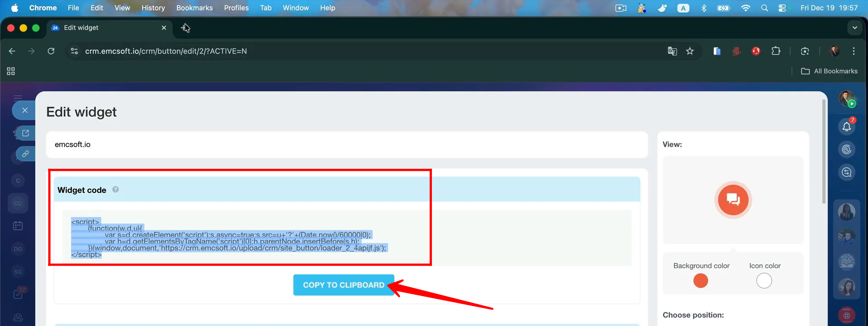868x326 pixels.
Task: Open Chrome three-dot menu
Action: (x=854, y=51)
